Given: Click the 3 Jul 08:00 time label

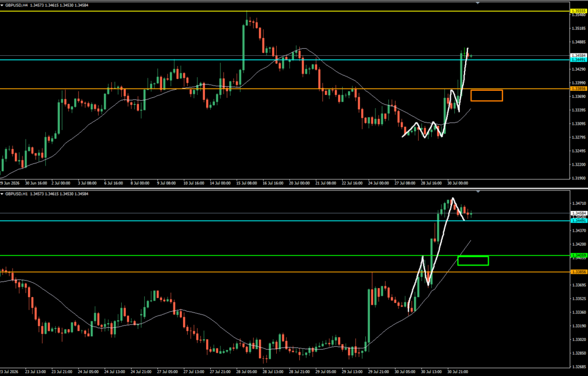Looking at the screenshot, I should (x=87, y=183).
